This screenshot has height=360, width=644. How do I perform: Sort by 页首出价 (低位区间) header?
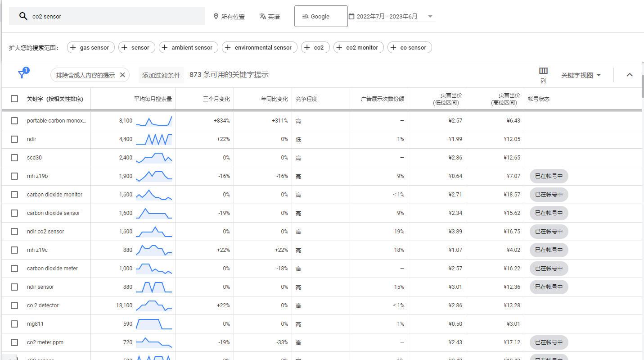pos(447,99)
